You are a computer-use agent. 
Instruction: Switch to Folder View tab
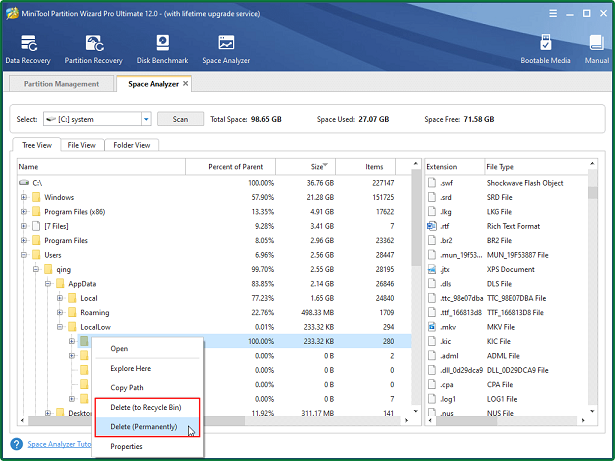coord(132,145)
